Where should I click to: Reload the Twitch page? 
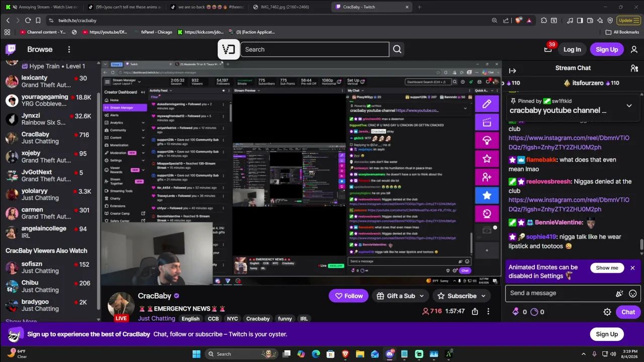pyautogui.click(x=28, y=21)
